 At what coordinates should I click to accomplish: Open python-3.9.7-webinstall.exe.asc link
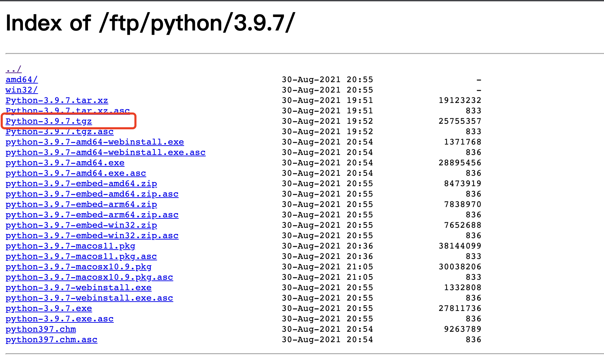[x=89, y=298]
